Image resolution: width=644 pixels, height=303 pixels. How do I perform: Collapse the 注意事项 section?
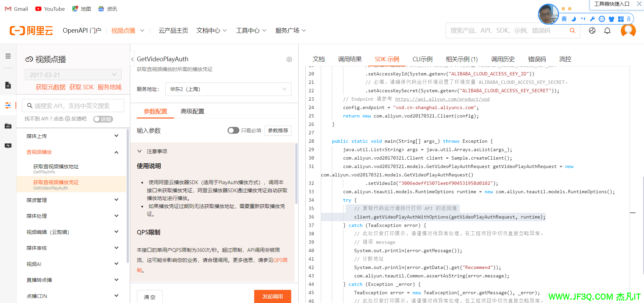click(139, 151)
